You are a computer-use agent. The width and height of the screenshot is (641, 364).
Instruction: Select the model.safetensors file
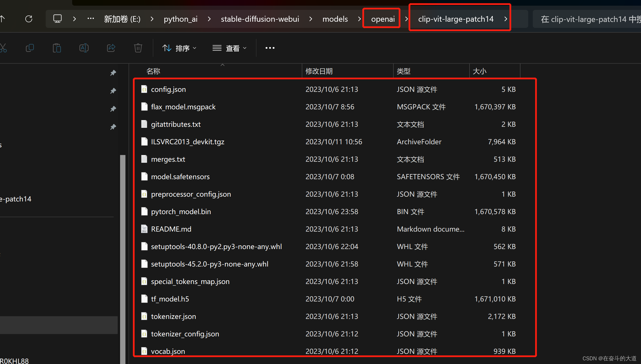click(x=180, y=177)
